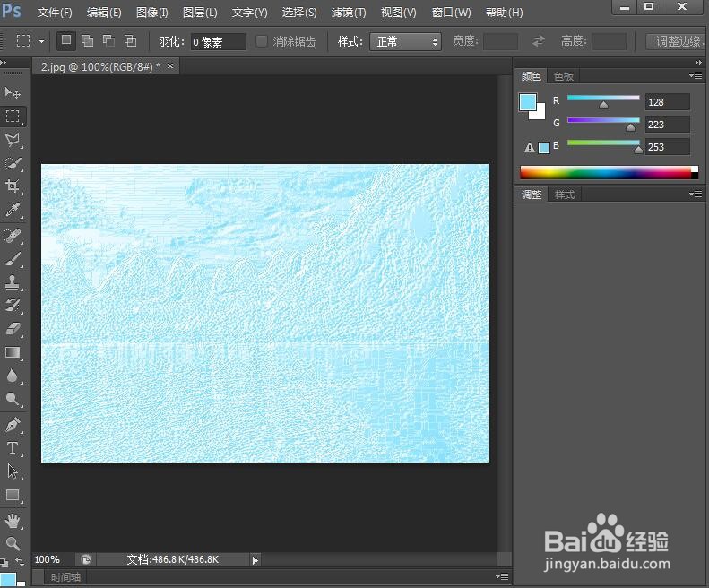The height and width of the screenshot is (588, 709).
Task: Select the Gradient tool
Action: (13, 352)
